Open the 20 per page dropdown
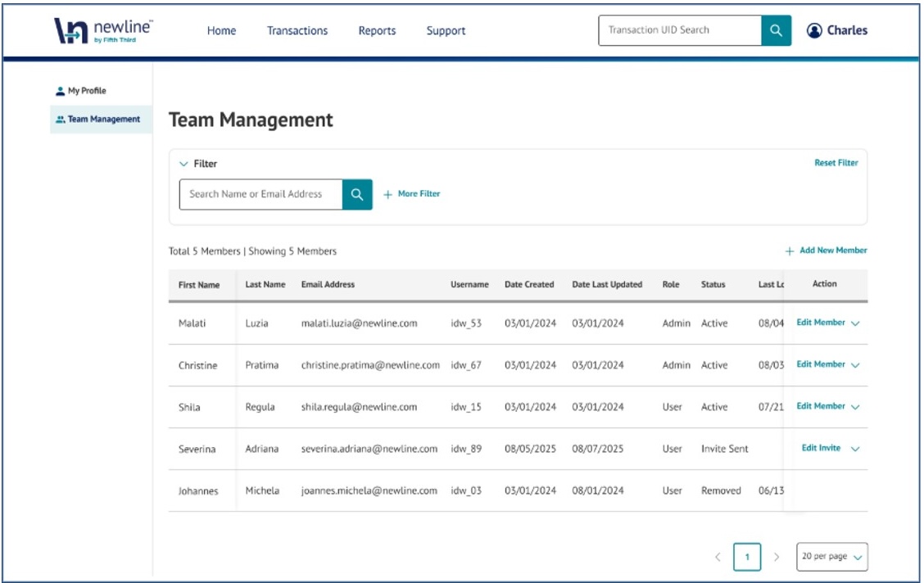The image size is (924, 583). [831, 557]
